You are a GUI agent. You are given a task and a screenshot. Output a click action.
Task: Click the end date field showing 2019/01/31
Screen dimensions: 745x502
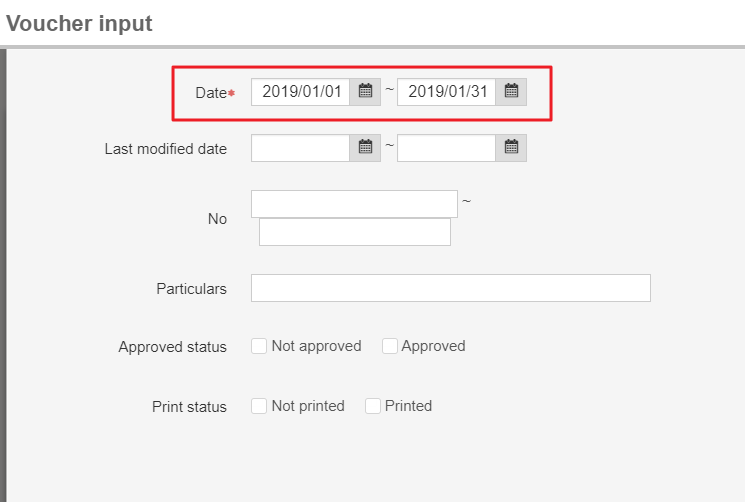[447, 92]
